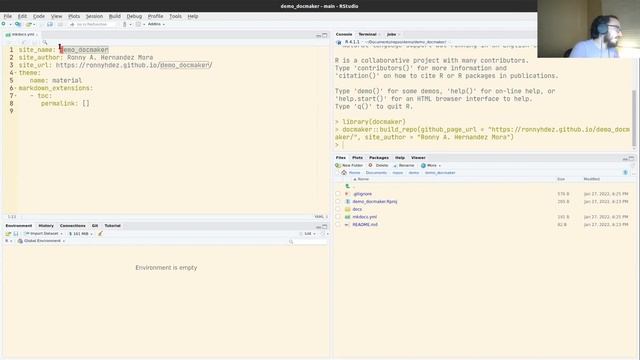
Task: Click the broom Clear Environment icon
Action: [100, 234]
